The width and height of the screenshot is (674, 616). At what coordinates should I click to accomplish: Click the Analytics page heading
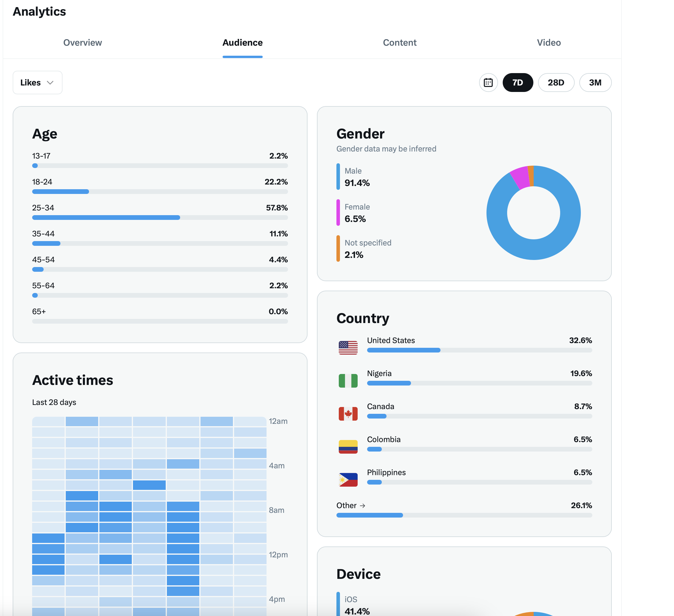(x=39, y=11)
